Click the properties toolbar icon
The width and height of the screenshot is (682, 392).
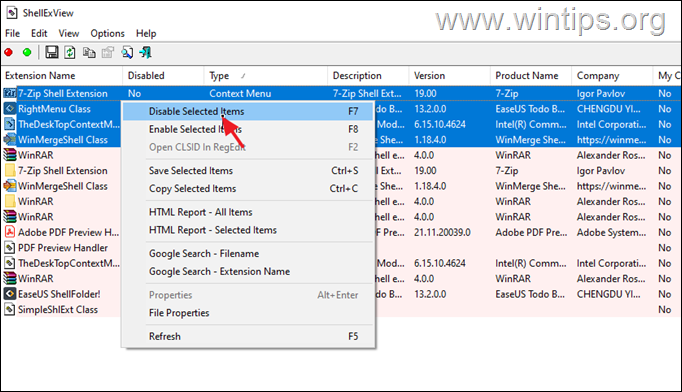point(107,53)
